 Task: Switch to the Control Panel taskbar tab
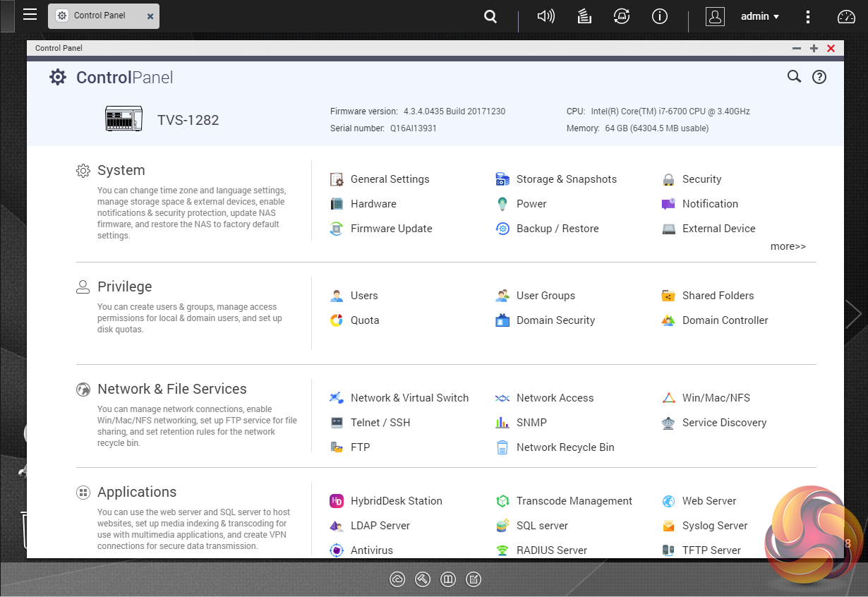tap(99, 16)
